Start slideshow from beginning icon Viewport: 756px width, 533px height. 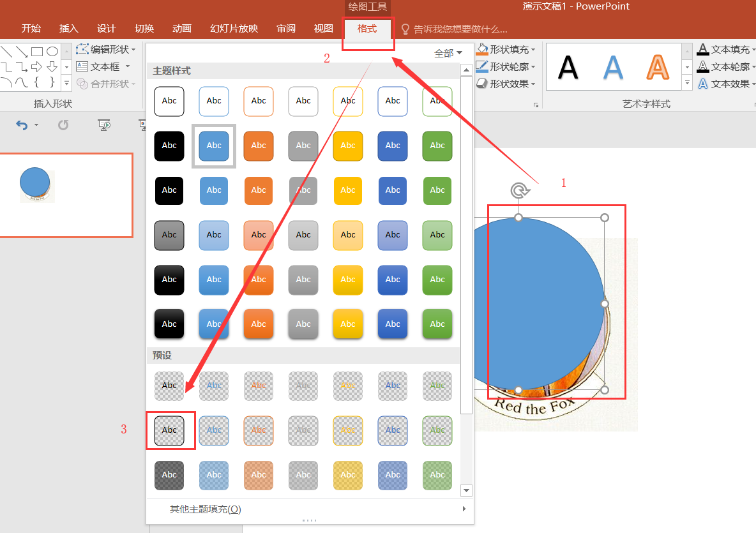[105, 125]
